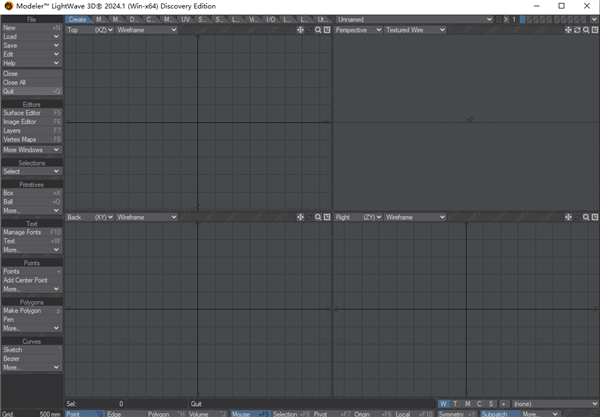Open the Surface Editor
This screenshot has width=600, height=417.
click(31, 113)
